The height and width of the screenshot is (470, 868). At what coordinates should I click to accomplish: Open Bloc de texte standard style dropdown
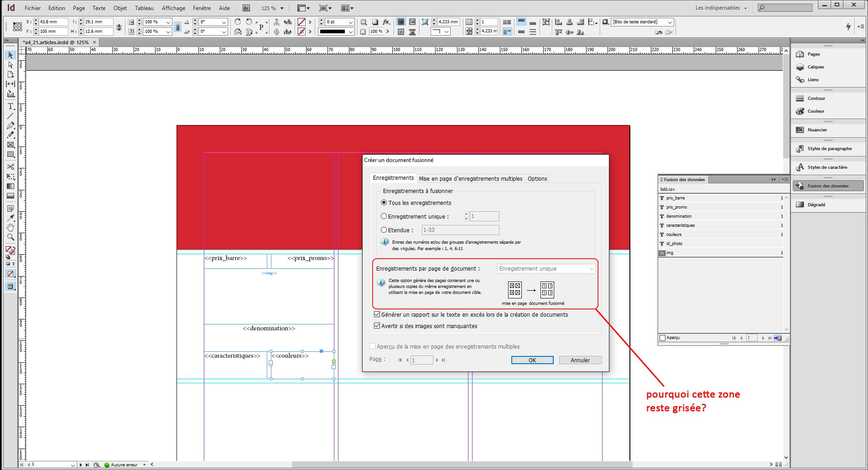point(643,22)
